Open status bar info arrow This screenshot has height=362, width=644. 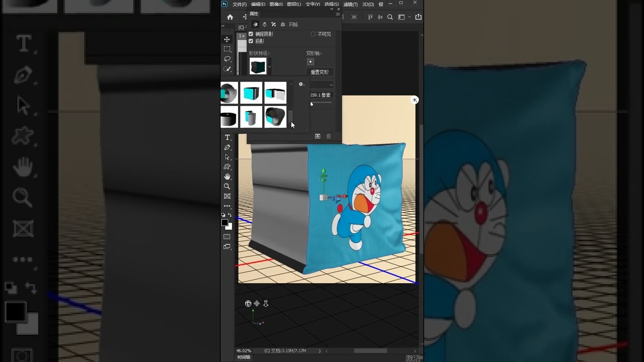coord(319,351)
